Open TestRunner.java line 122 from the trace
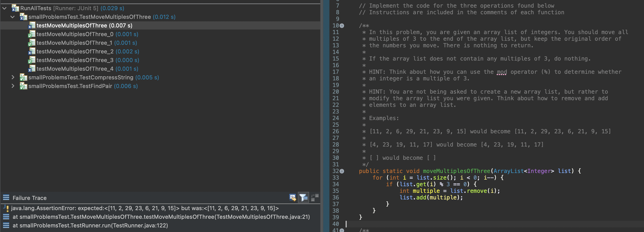Viewport: 644px width, 232px height. pyautogui.click(x=90, y=225)
